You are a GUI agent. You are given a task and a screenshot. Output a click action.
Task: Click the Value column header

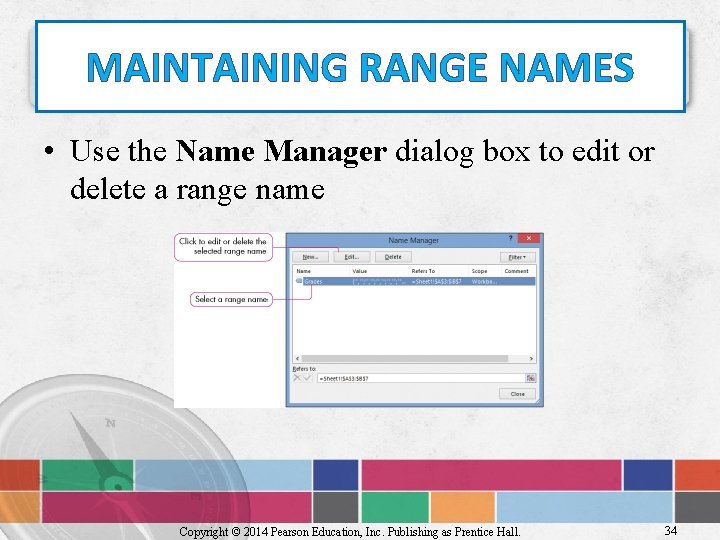point(360,271)
